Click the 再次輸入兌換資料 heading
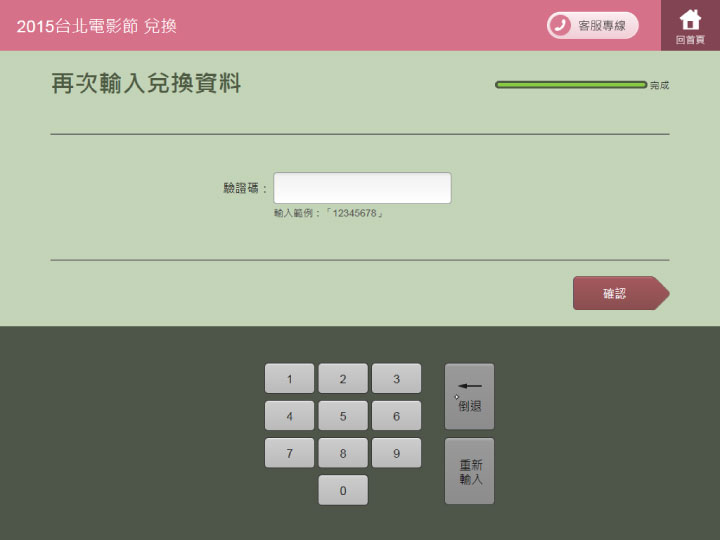This screenshot has width=720, height=540. (146, 84)
